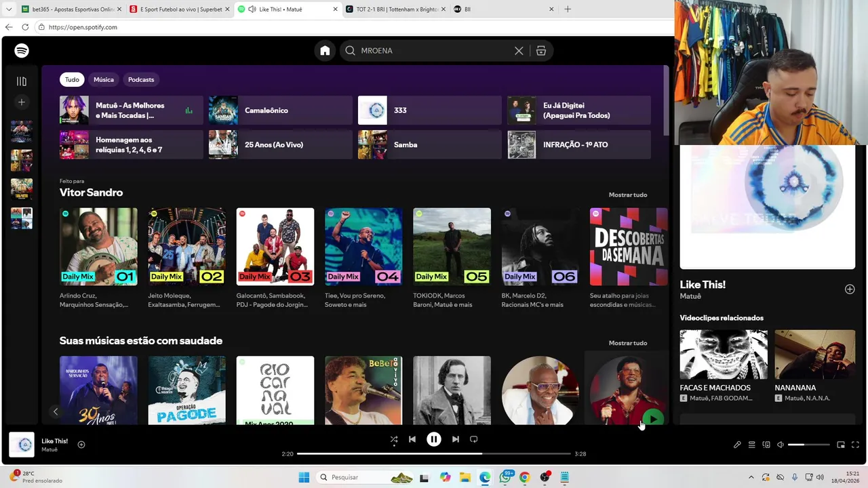The height and width of the screenshot is (488, 868).
Task: Open browser tab search dropdown arrow
Action: pyautogui.click(x=9, y=9)
